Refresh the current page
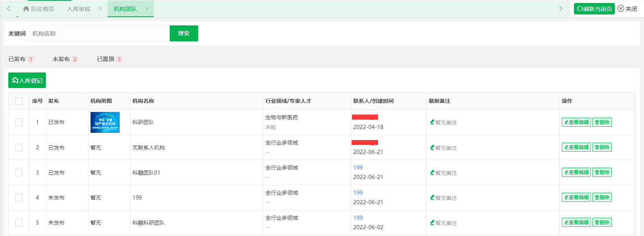The image size is (644, 236). click(x=594, y=9)
